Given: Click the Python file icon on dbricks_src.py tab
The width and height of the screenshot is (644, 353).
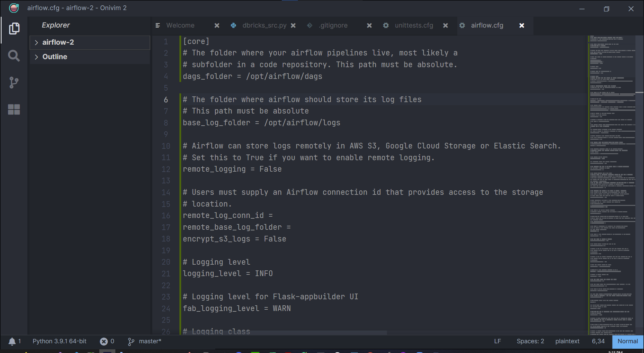Looking at the screenshot, I should (x=233, y=25).
